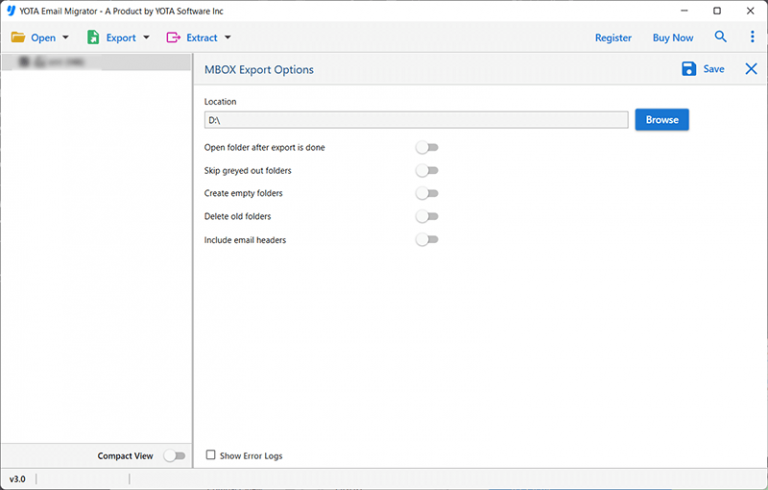Click the YOTA app logo in title bar
Screen dimensions: 768x490
tap(11, 11)
